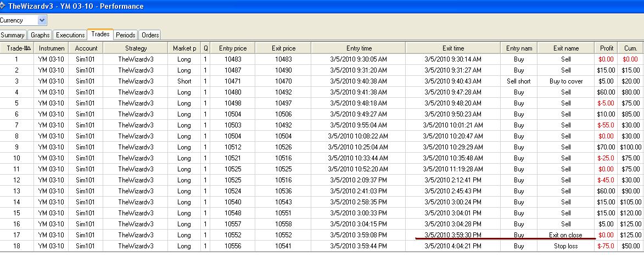The width and height of the screenshot is (644, 256).
Task: Select the Trades tab
Action: click(100, 34)
